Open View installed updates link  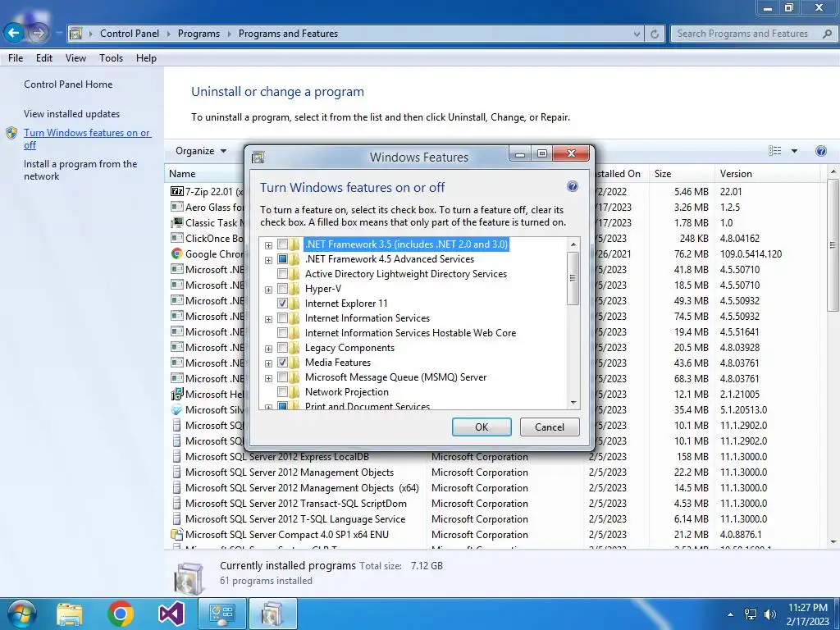(72, 113)
